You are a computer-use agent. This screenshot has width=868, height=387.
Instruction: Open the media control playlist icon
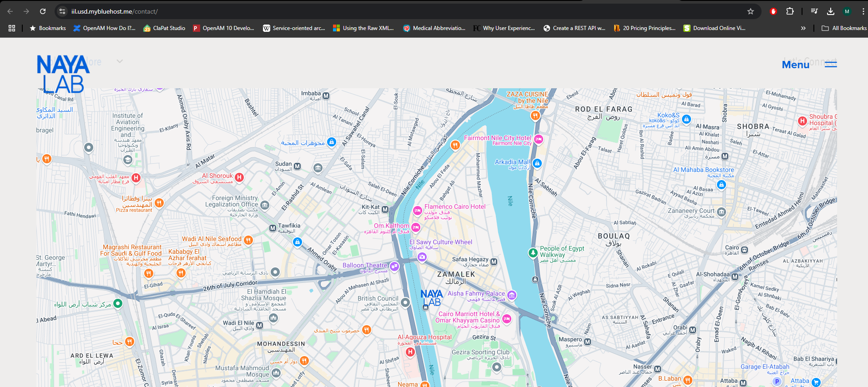click(x=814, y=11)
